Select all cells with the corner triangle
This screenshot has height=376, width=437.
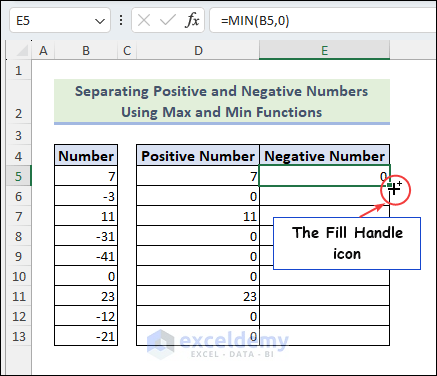coord(22,51)
